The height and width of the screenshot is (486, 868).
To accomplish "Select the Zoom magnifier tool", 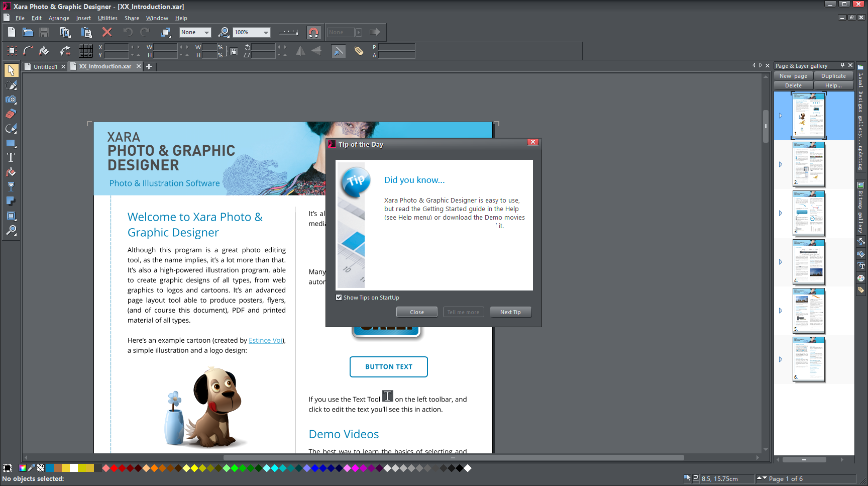I will point(11,231).
